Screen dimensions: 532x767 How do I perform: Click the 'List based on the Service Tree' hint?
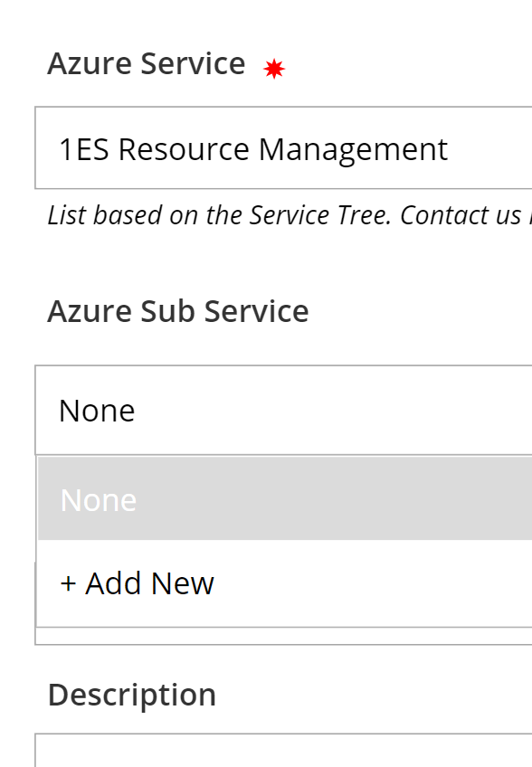pyautogui.click(x=290, y=215)
